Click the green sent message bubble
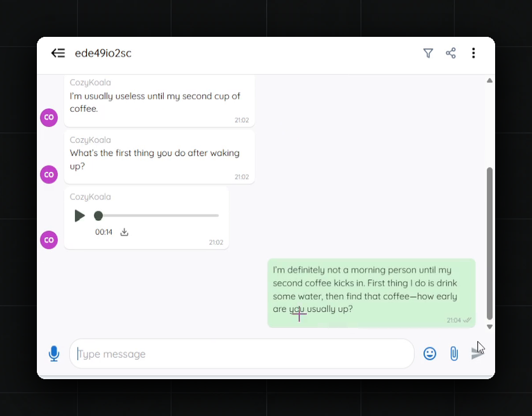 (x=371, y=293)
